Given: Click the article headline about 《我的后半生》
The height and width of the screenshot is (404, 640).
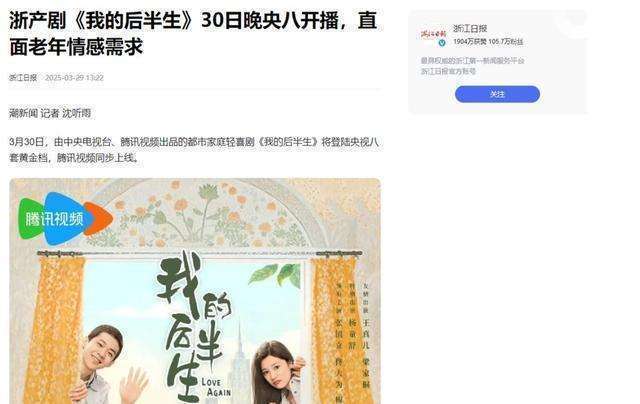Looking at the screenshot, I should click(193, 33).
